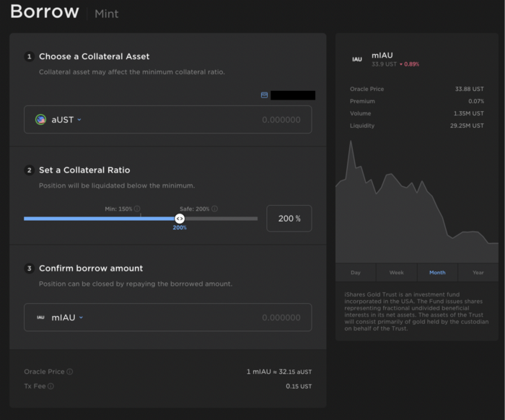Screen dimensions: 505x420
Task: Click the Tx Fee info icon
Action: (x=51, y=386)
